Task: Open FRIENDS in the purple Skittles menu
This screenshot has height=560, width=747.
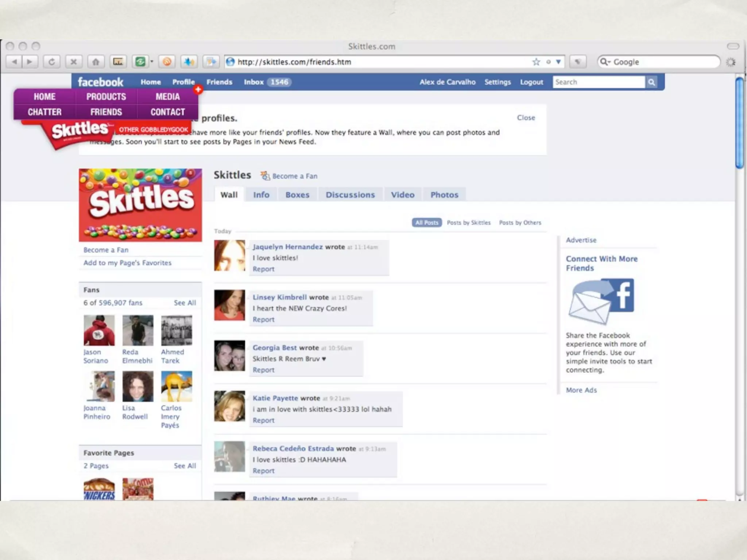Action: click(106, 112)
